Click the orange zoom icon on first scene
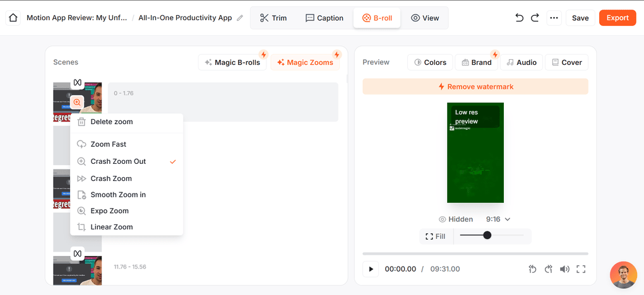The height and width of the screenshot is (295, 644). click(77, 102)
